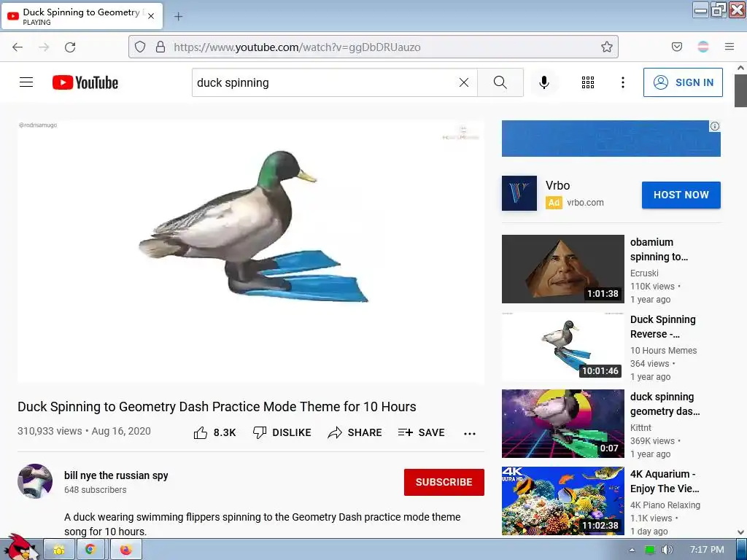Clear the search text with X
Image resolution: width=747 pixels, height=560 pixels.
(x=463, y=82)
